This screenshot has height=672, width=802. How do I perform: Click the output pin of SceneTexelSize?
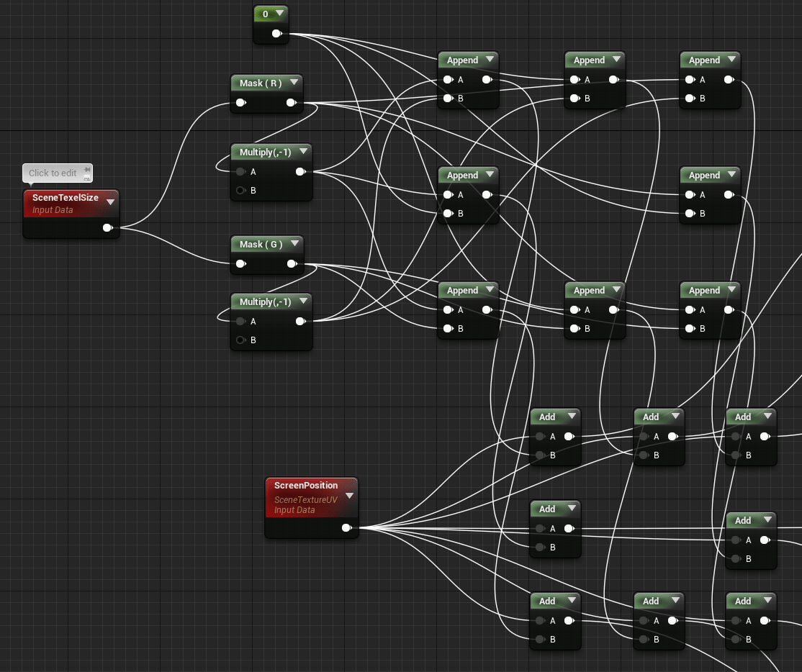click(108, 227)
